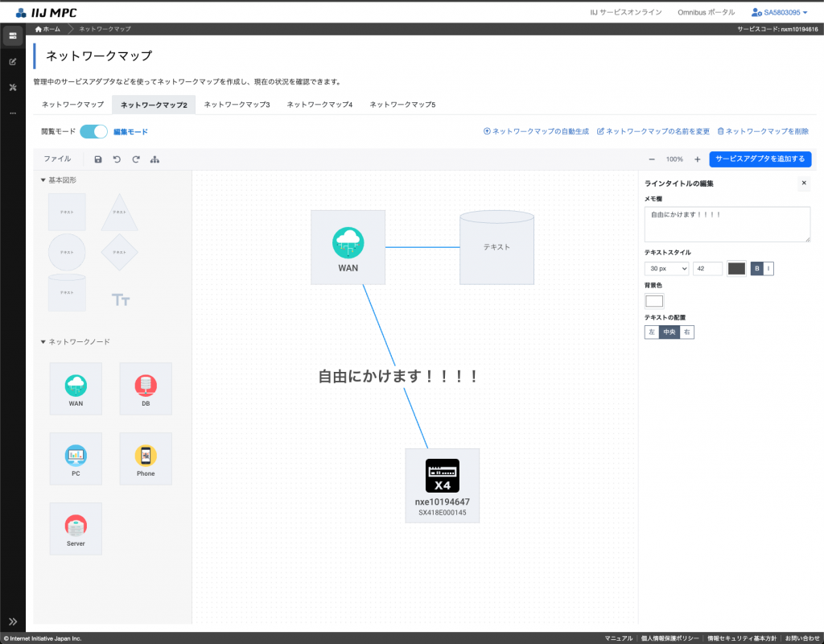Click the サービスアダプタを追加する button
Viewport: 824px width, 644px height.
click(760, 159)
